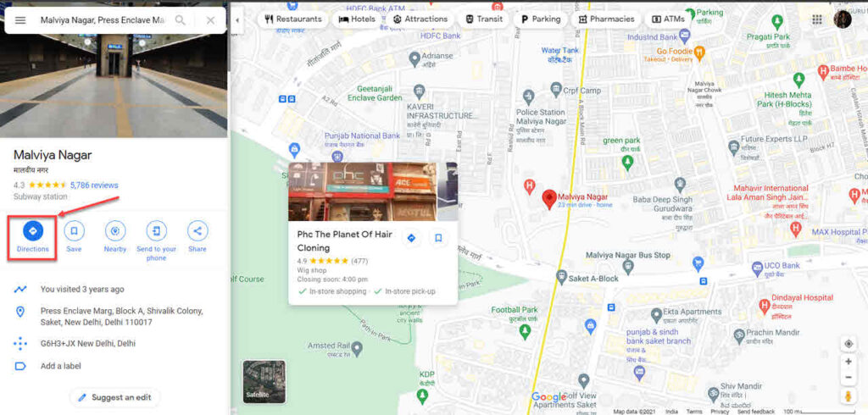Select the Restaurants filter chip
868x415 pixels.
coord(292,19)
